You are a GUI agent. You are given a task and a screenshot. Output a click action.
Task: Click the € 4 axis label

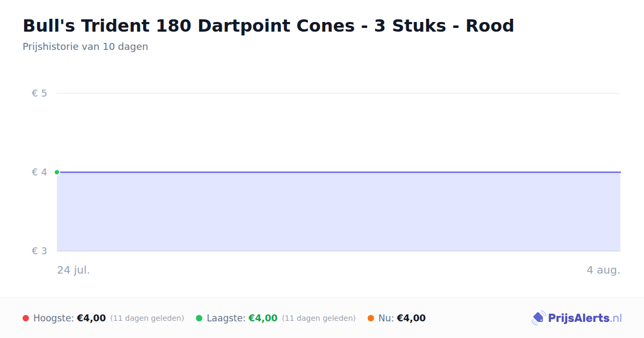39,172
